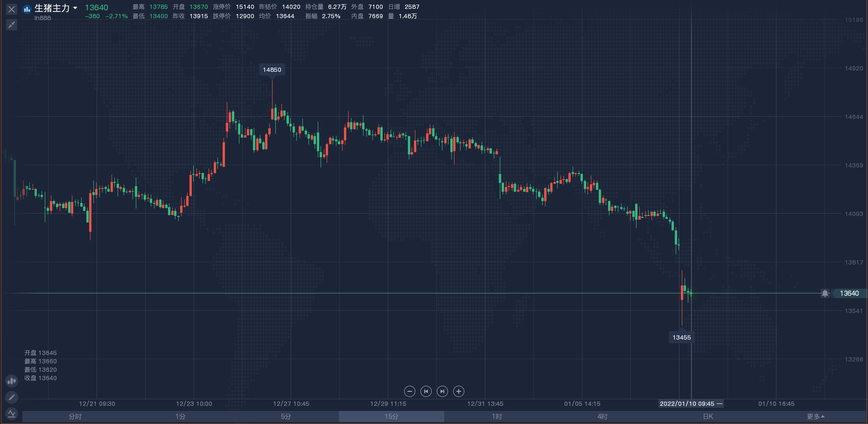Click the 12/27 10:45 time axis label
Viewport: 868px width, 424px height.
pos(291,404)
